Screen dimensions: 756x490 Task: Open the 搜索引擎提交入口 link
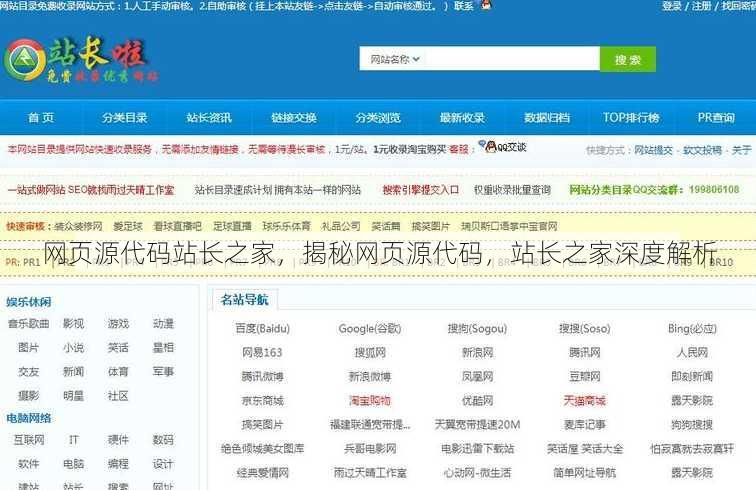pos(420,190)
